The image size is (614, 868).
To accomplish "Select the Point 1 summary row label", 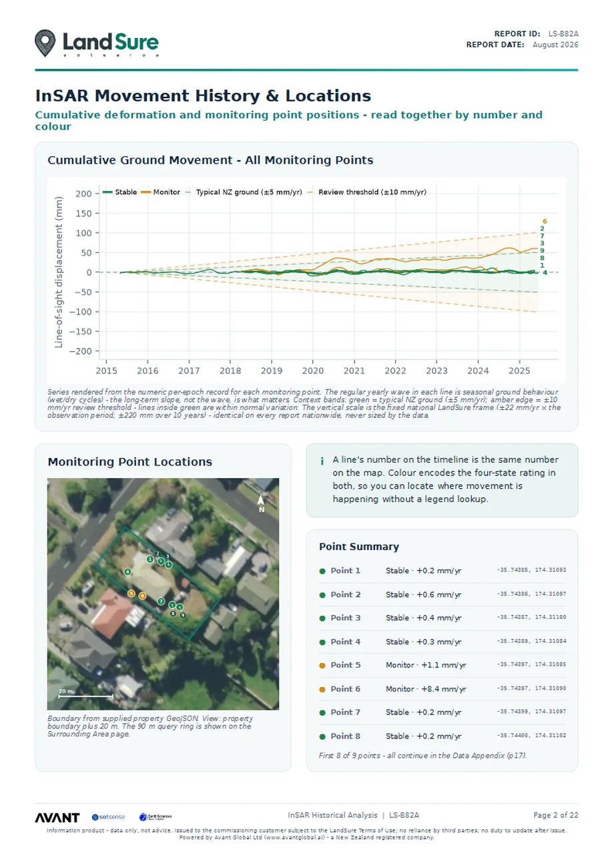I will pos(346,571).
